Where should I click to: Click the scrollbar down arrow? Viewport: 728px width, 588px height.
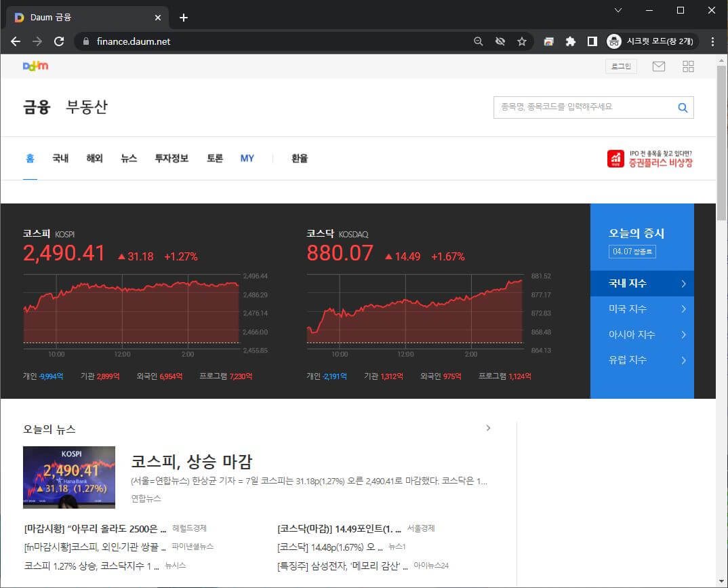tap(721, 581)
